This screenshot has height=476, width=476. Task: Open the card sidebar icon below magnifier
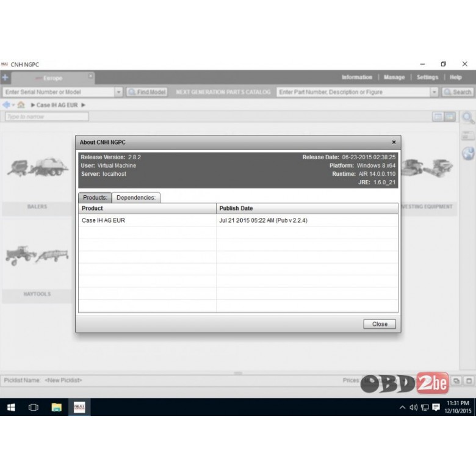[467, 135]
